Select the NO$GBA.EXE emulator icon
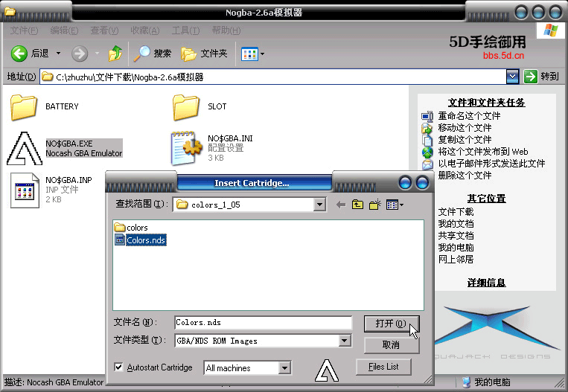 (x=25, y=149)
